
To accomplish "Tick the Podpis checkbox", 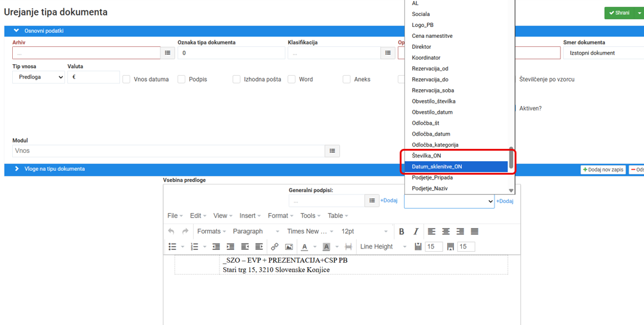I will click(182, 80).
